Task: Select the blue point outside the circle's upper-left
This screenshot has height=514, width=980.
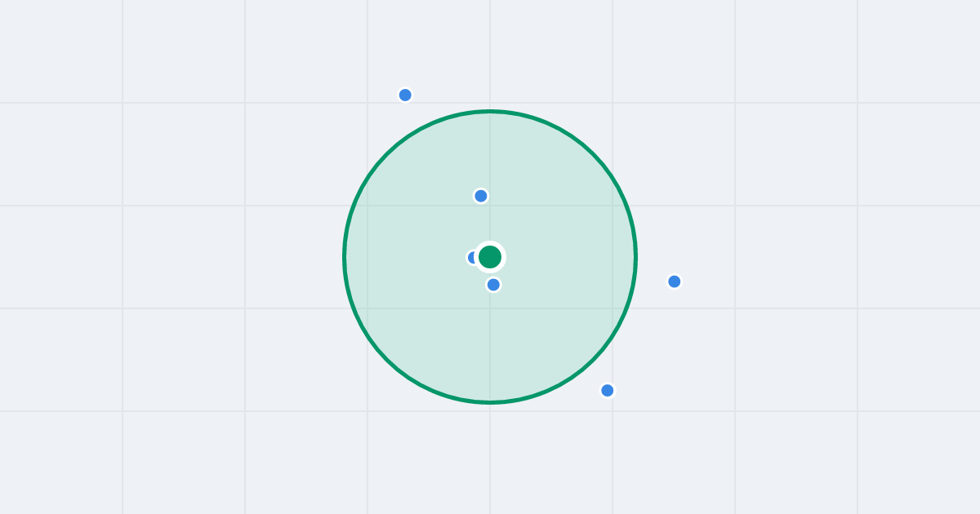Action: (x=405, y=95)
